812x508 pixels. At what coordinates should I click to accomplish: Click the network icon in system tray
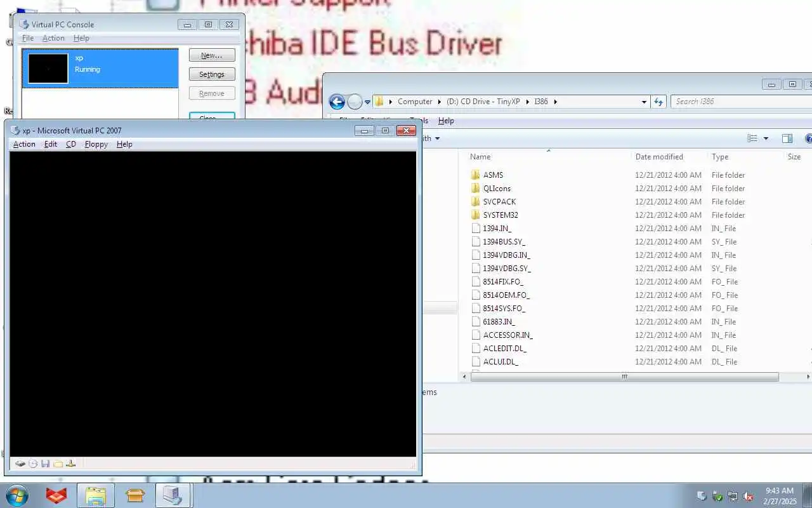pyautogui.click(x=733, y=496)
